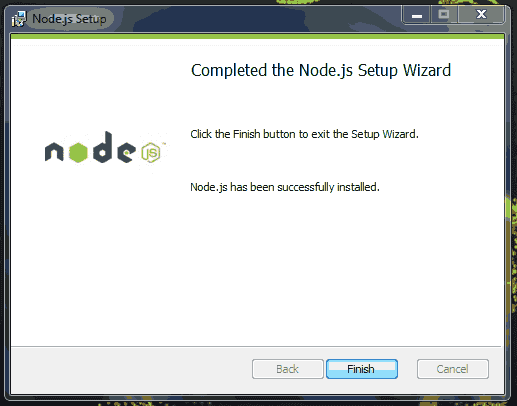Click the "Completed the Node.js Setup Wizard" heading
The height and width of the screenshot is (406, 517).
321,71
